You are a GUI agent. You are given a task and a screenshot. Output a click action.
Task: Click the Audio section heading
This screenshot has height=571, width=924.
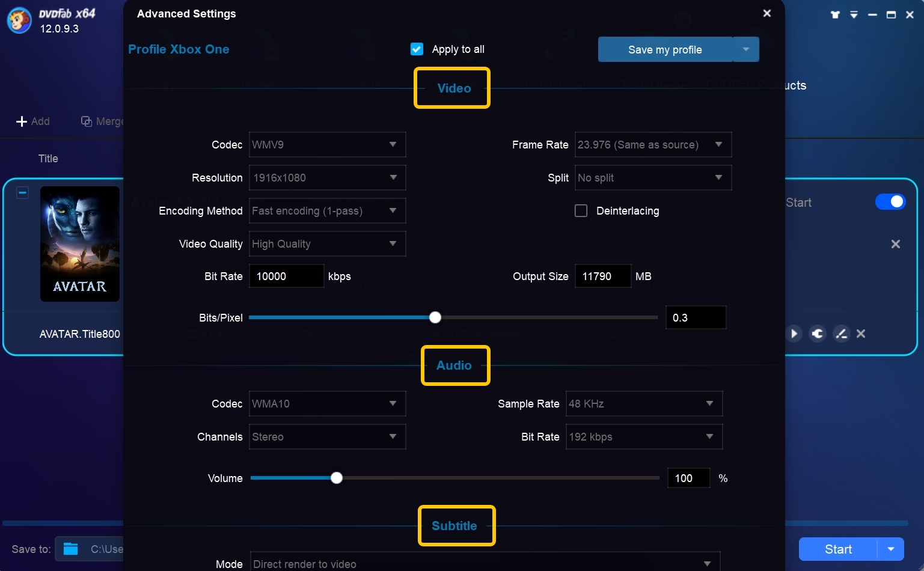click(x=454, y=365)
